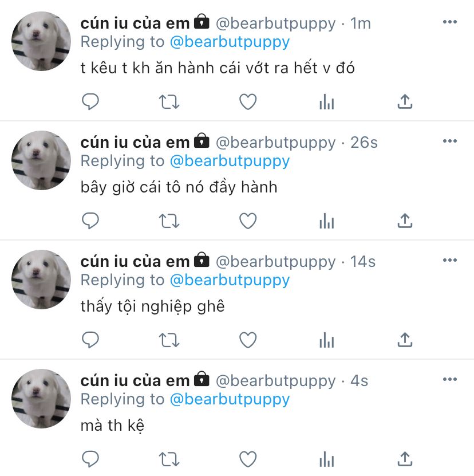Open more options on the 1m tweet

pos(450,22)
